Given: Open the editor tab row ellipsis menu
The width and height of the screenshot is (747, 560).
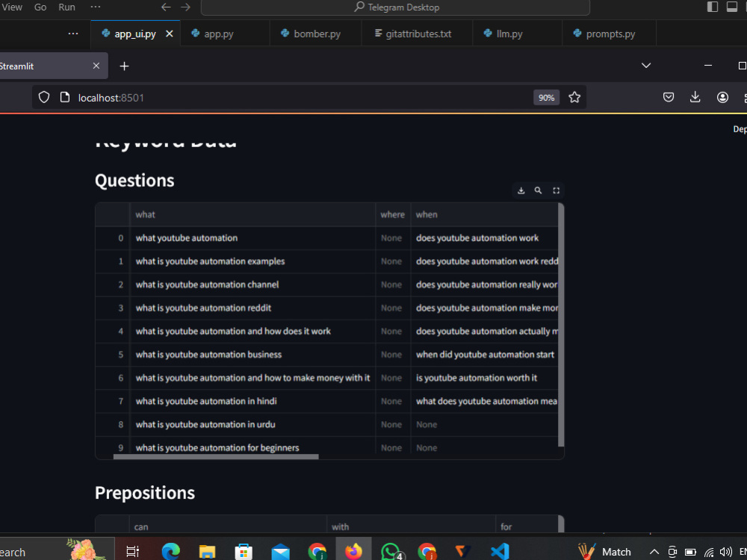Looking at the screenshot, I should (x=73, y=34).
